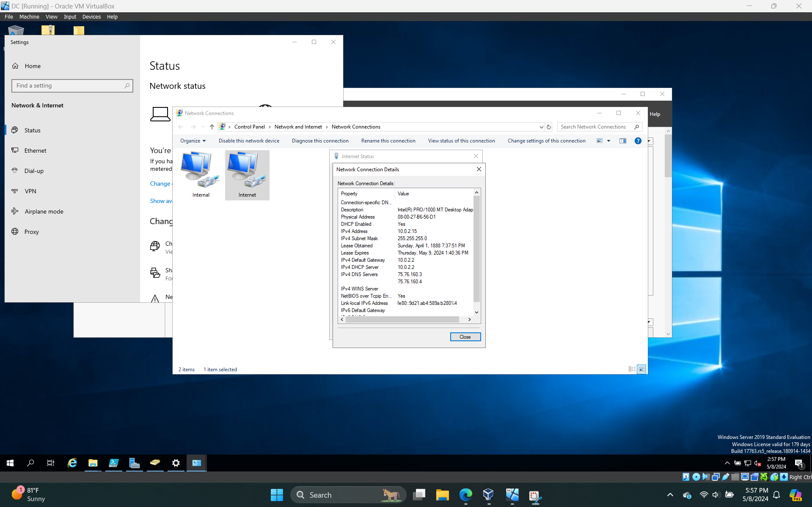Select Proxy in Settings sidebar
Viewport: 812px width, 507px height.
[x=72, y=232]
